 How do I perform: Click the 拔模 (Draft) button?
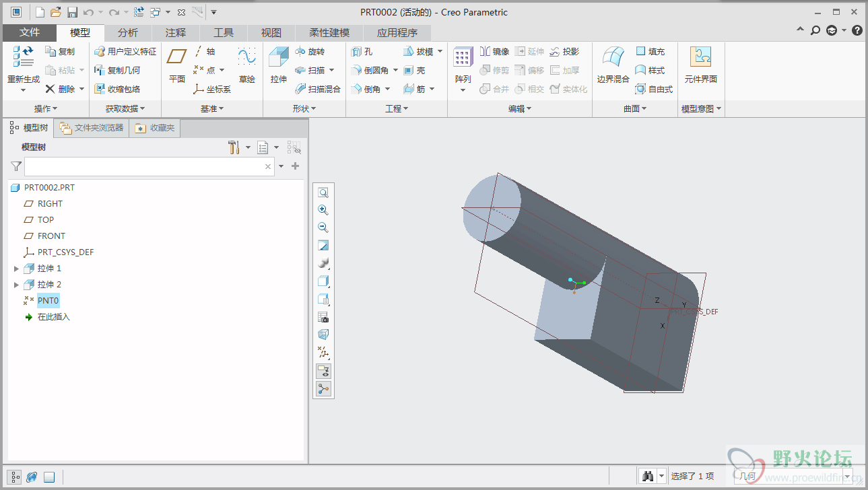419,51
